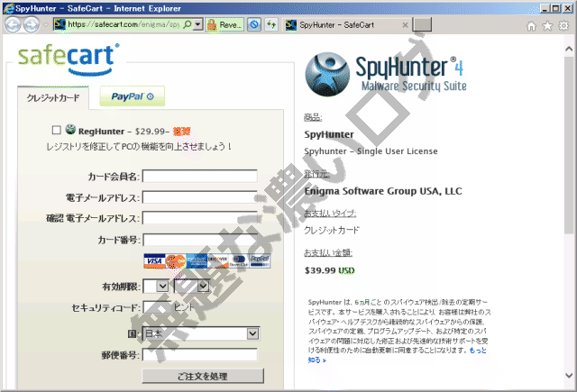The image size is (577, 392).
Task: Click the recent pages dropdown arrow
Action: coord(46,25)
